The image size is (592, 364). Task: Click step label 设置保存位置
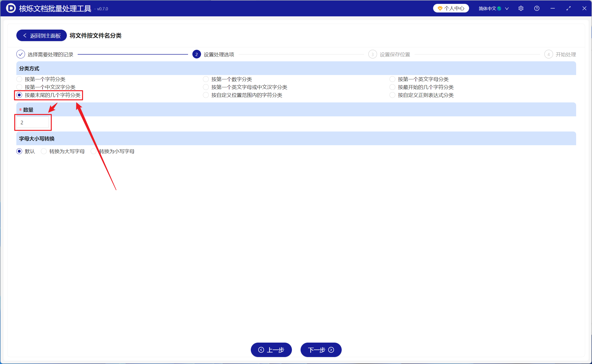click(395, 55)
